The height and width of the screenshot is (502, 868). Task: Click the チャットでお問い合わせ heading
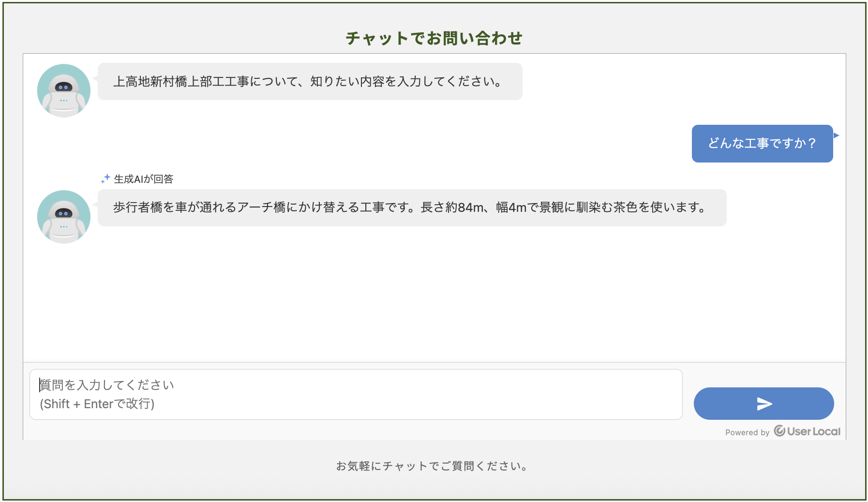pyautogui.click(x=434, y=38)
